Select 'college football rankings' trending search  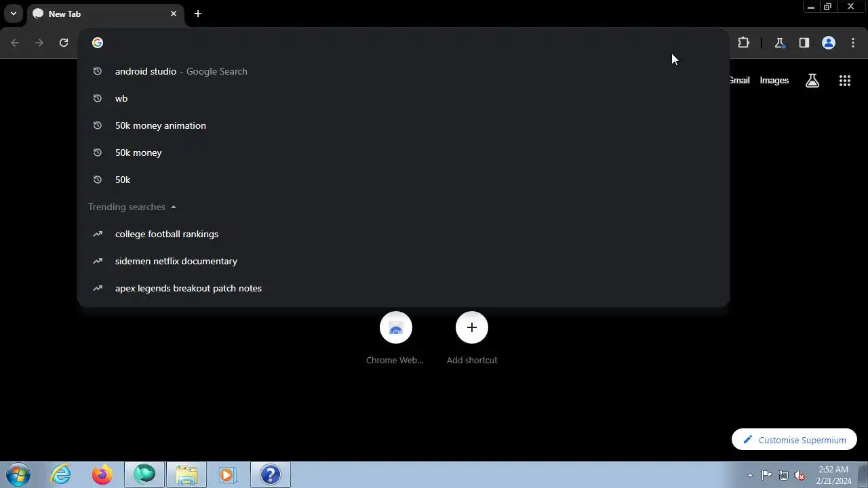point(403,234)
